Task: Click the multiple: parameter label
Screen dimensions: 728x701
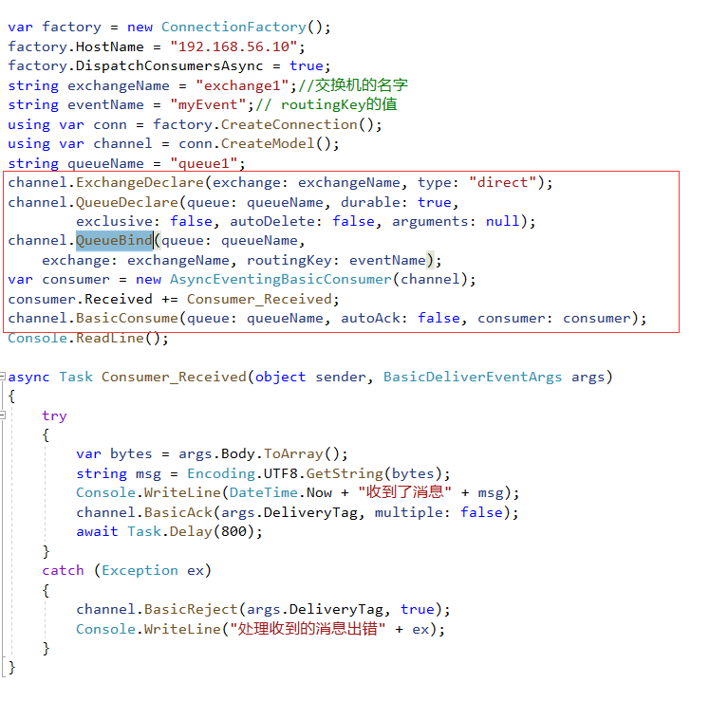Action: click(x=413, y=512)
